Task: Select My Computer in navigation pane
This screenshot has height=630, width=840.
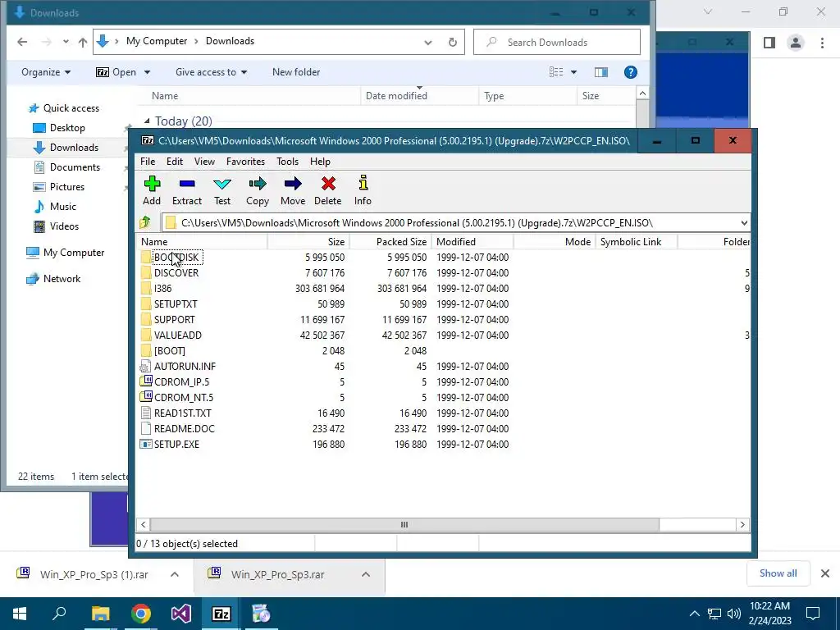Action: click(74, 253)
